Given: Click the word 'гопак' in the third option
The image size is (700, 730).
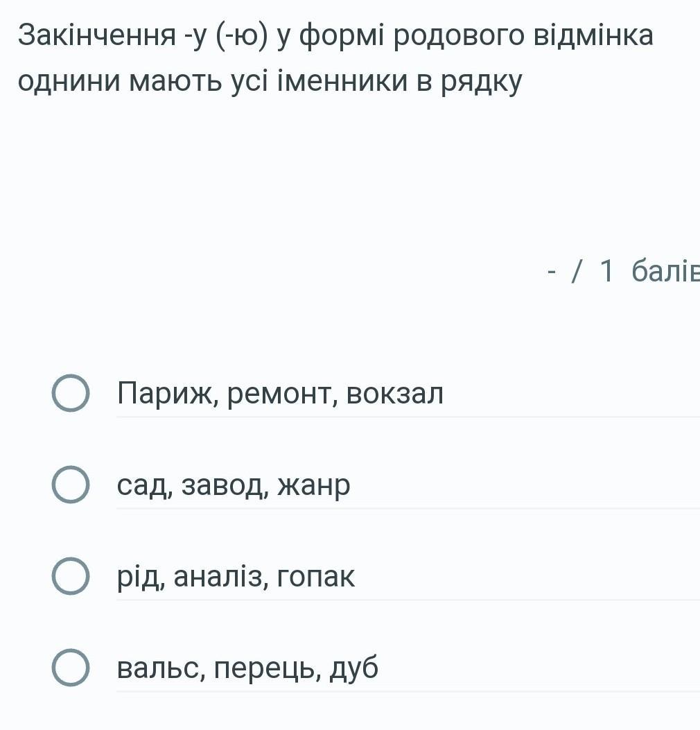Looking at the screenshot, I should [315, 577].
